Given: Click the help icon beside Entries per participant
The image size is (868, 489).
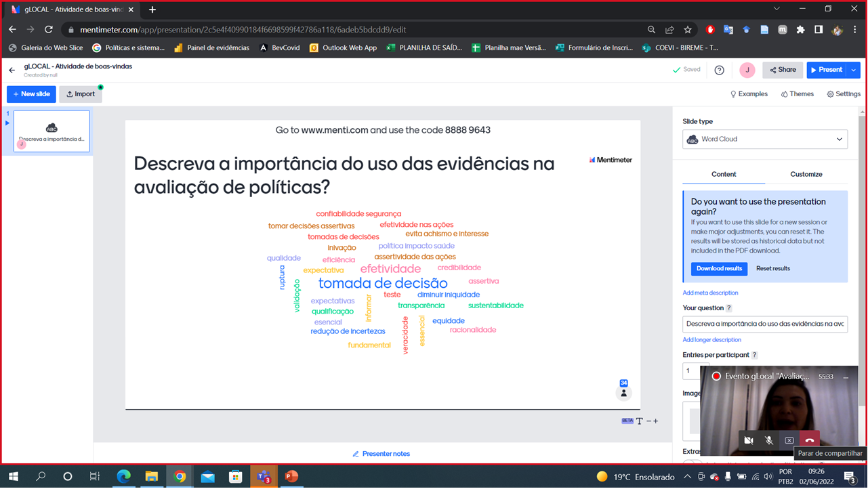Looking at the screenshot, I should tap(755, 355).
